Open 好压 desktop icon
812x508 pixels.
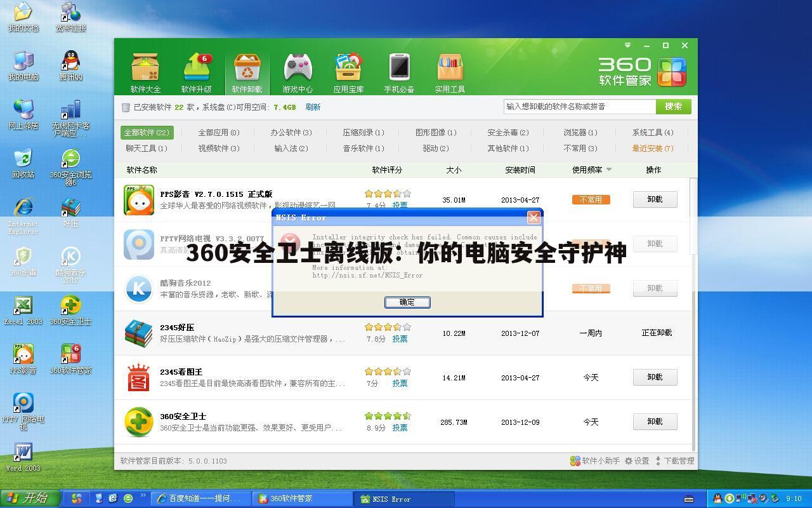point(71,213)
